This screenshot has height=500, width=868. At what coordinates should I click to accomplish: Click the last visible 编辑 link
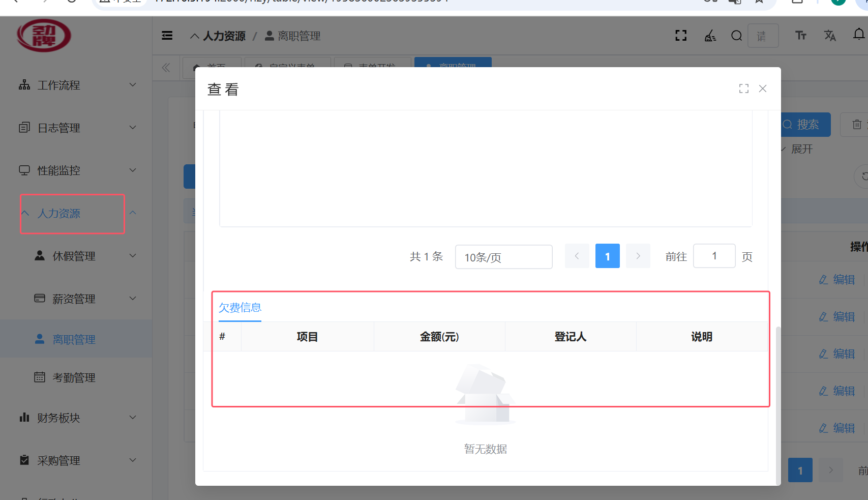[837, 428]
